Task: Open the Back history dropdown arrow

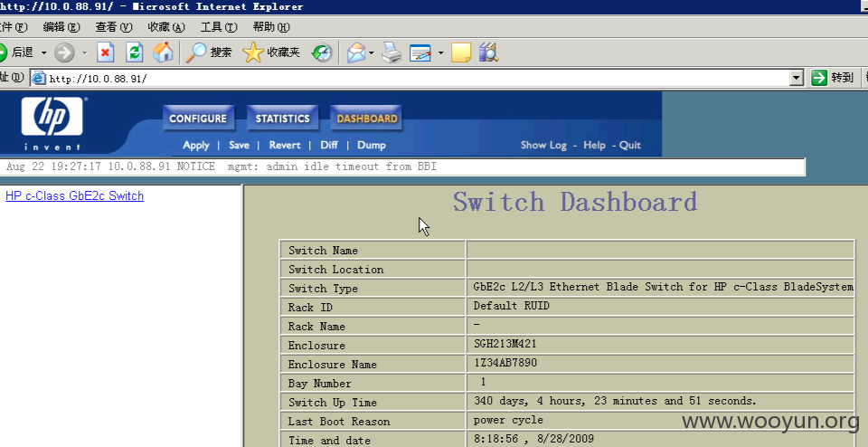Action: (43, 53)
